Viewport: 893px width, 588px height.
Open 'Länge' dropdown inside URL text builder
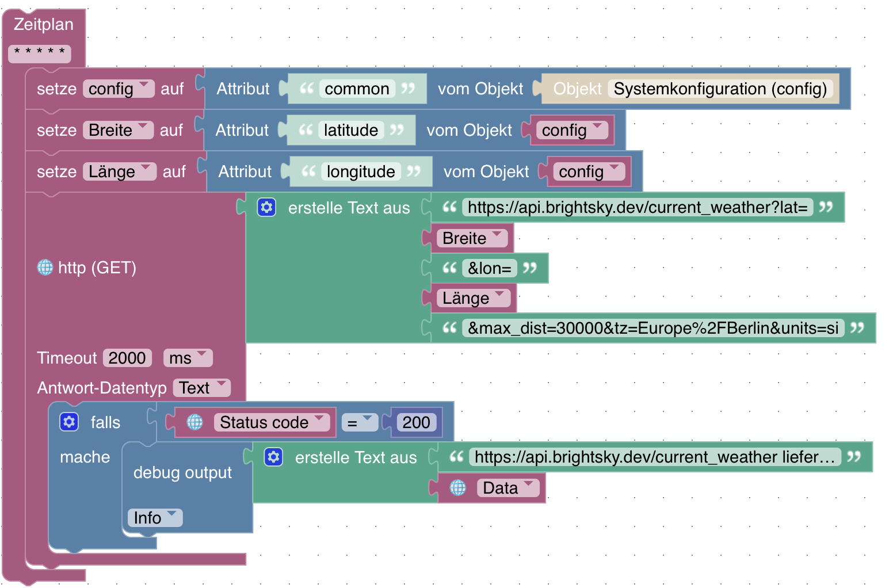pos(474,297)
